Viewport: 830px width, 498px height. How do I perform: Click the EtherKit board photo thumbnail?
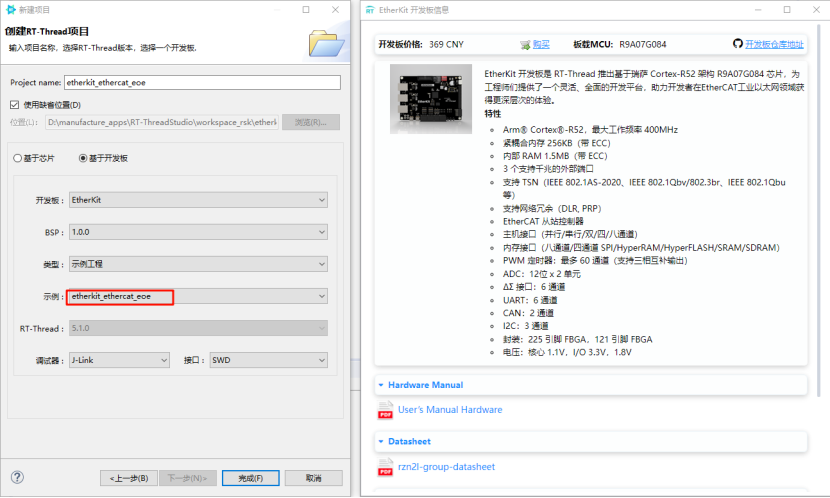coord(431,99)
